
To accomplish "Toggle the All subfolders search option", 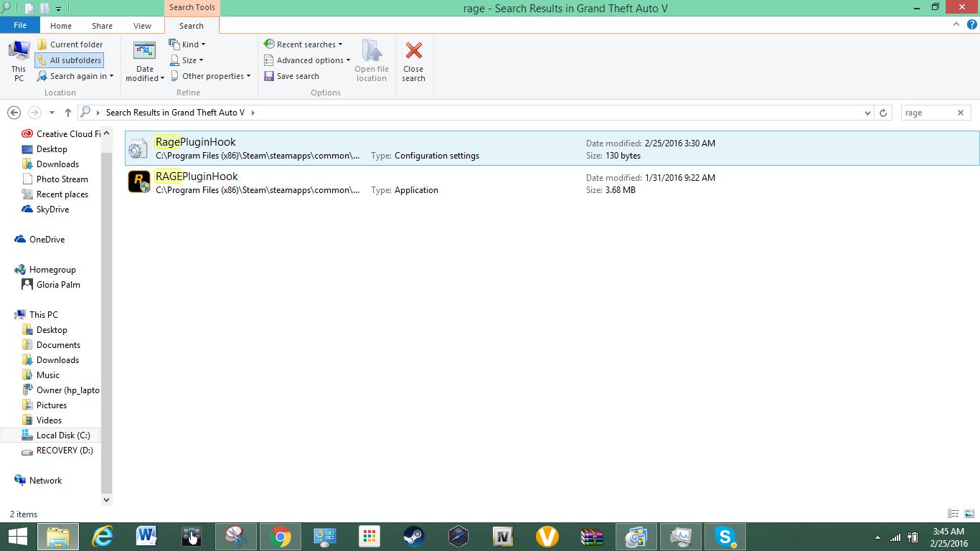I will click(69, 60).
